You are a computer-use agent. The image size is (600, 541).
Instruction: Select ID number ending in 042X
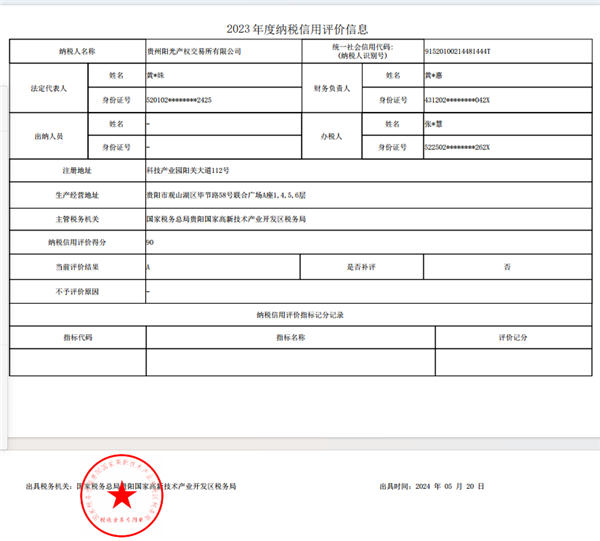457,101
